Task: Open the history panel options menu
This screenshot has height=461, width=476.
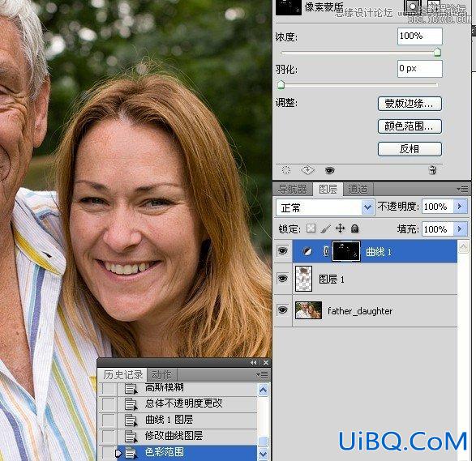Action: coord(262,375)
